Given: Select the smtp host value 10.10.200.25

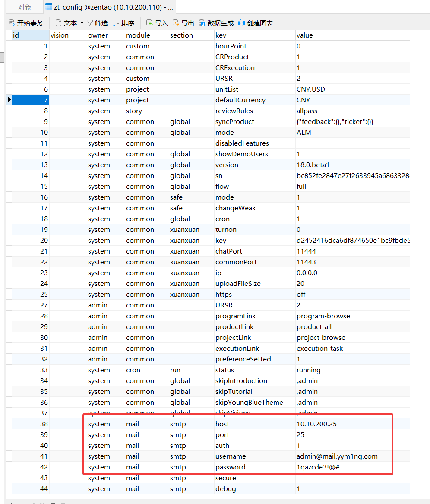Looking at the screenshot, I should pos(316,424).
